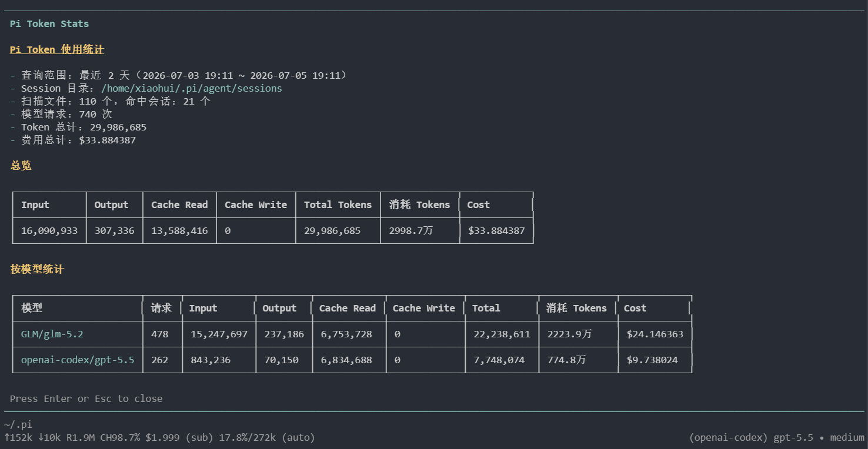
Task: Click the $24.146363 cost cell
Action: [655, 334]
